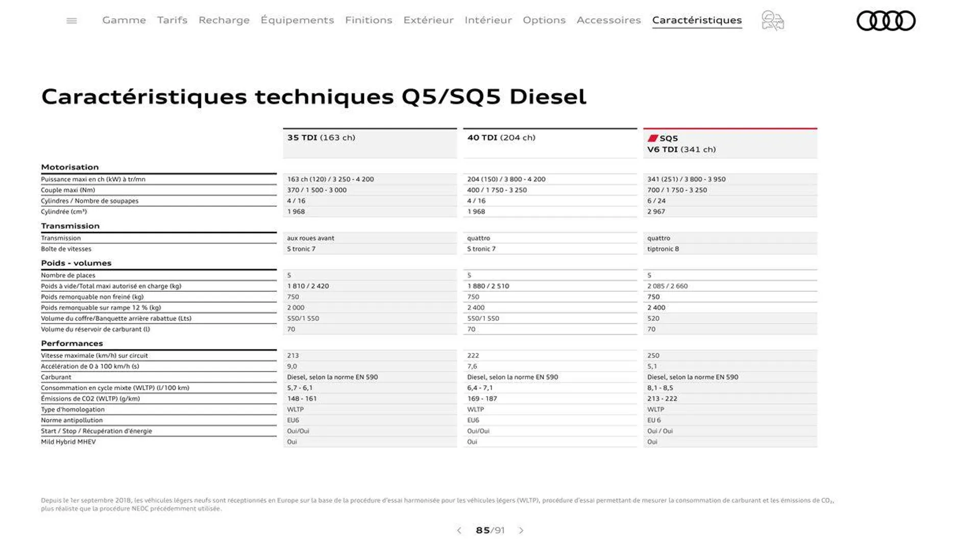980x551 pixels.
Task: Click the CO2 value 169 - 187
Action: pos(482,398)
